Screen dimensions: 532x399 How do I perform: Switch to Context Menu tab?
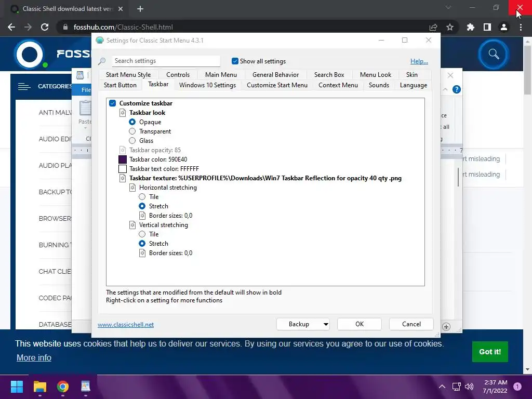coord(338,85)
